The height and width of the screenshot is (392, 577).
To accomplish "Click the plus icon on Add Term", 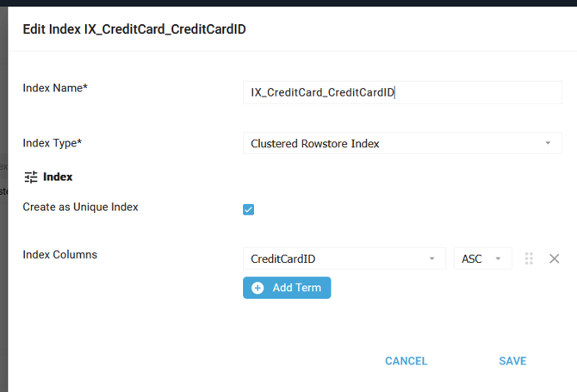I will (x=257, y=288).
